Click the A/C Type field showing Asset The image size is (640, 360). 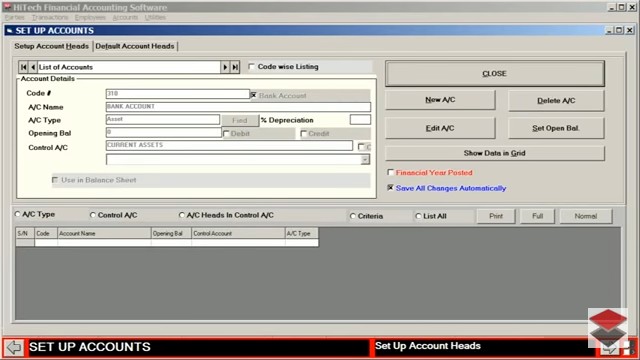point(163,120)
